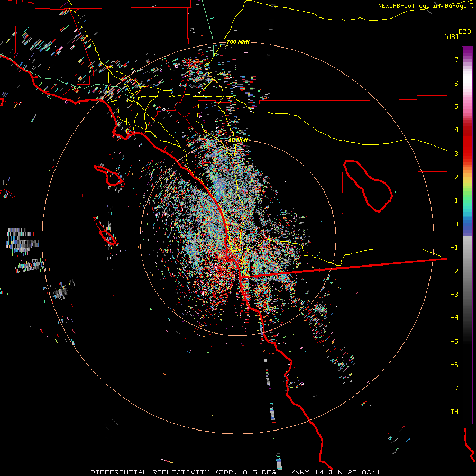Click the "5" value on color scale

coord(456,106)
